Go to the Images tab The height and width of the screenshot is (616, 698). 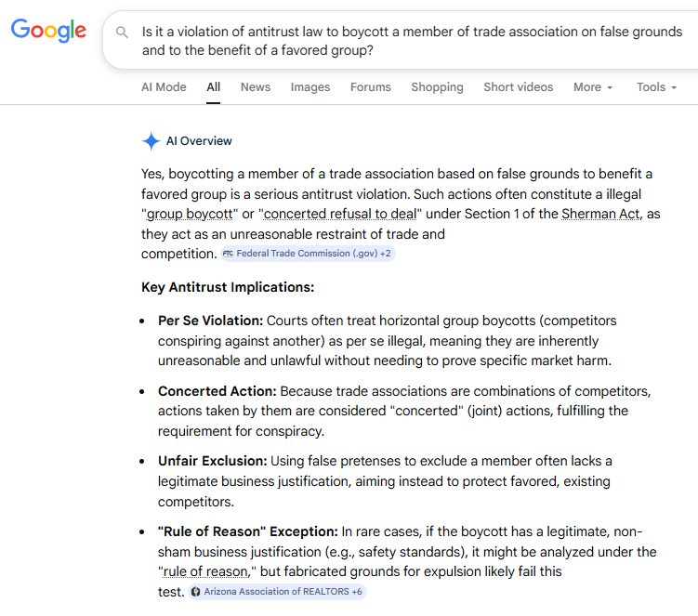point(310,87)
